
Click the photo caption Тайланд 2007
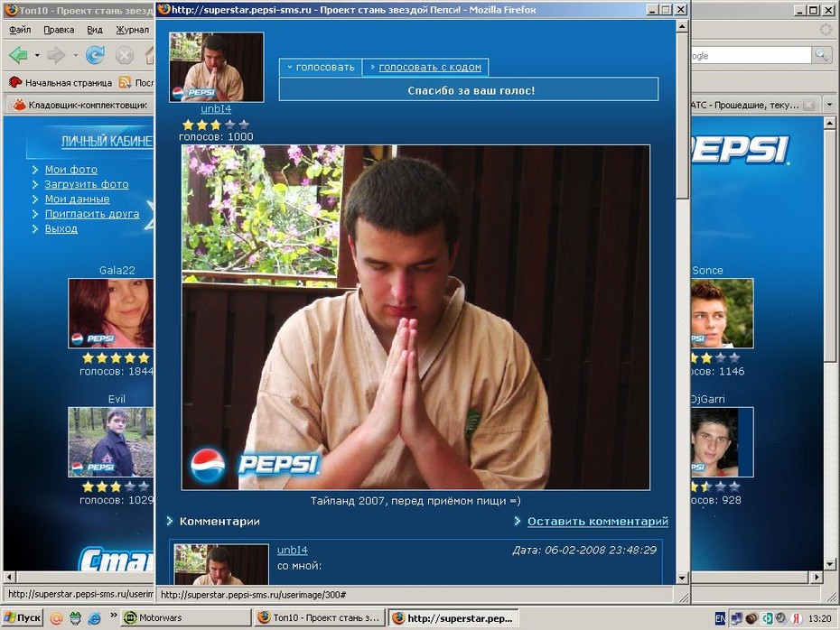click(415, 501)
